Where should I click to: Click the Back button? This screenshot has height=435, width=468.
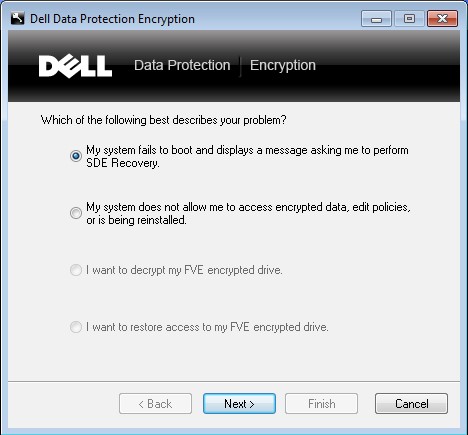coord(155,404)
